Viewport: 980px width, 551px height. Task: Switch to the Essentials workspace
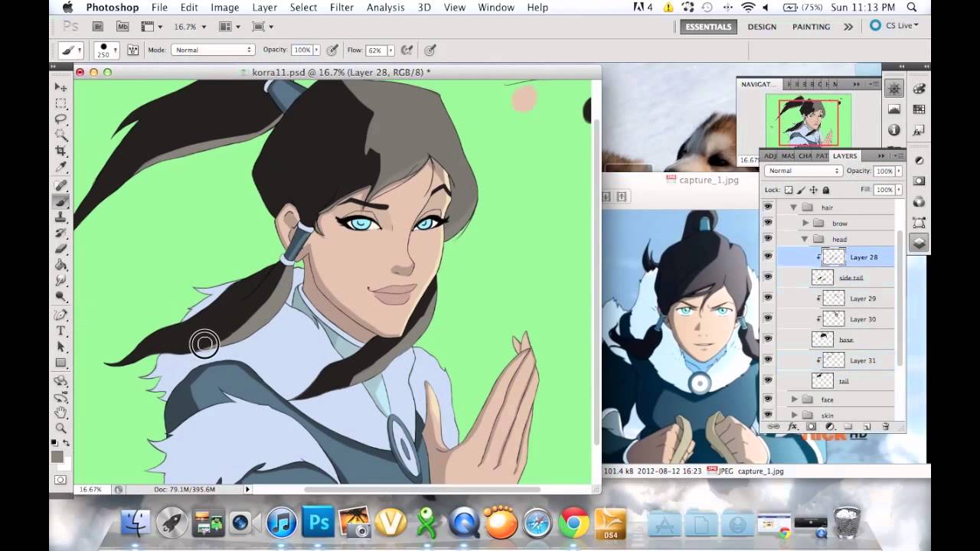click(x=708, y=27)
